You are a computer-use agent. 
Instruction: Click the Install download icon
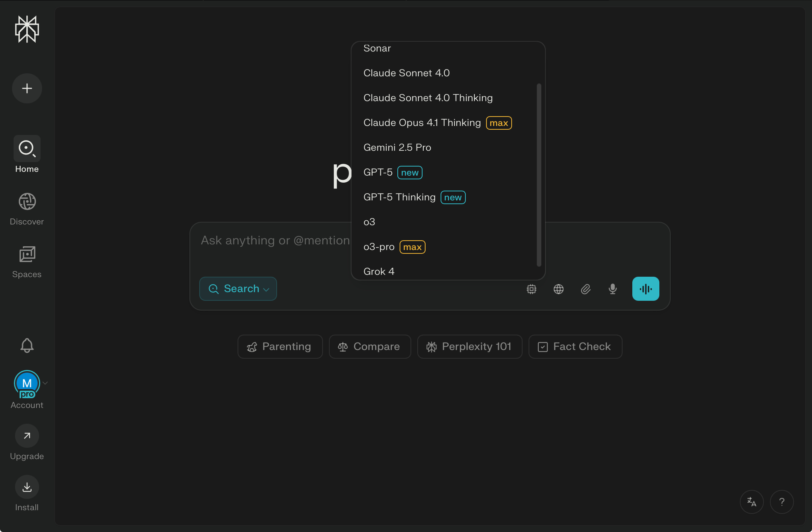click(27, 487)
